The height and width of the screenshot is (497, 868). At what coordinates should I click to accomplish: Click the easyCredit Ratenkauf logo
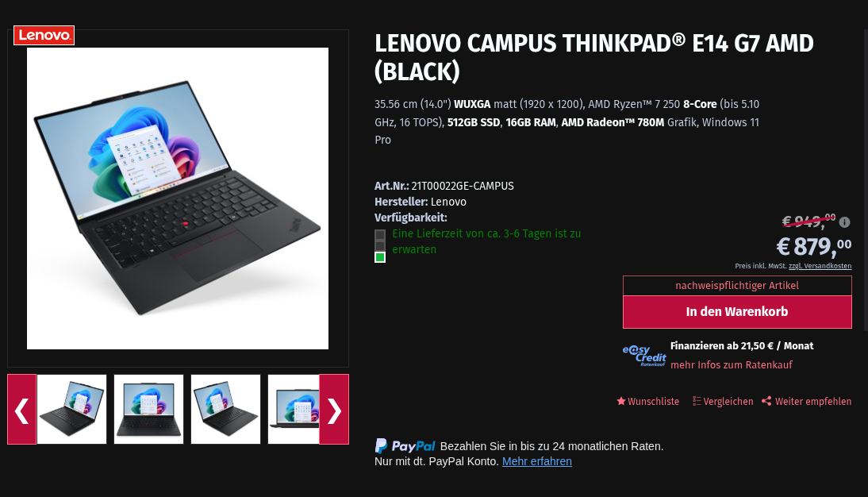click(x=643, y=356)
